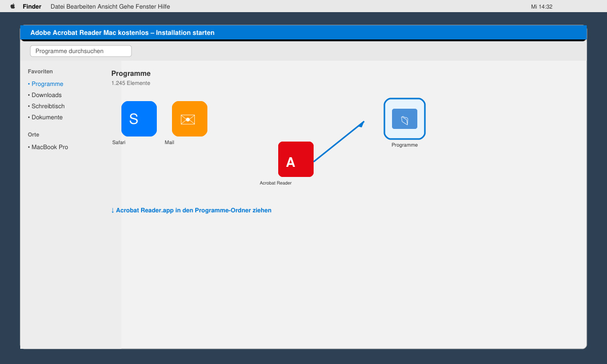The height and width of the screenshot is (364, 607).
Task: Open the Hilfe menu
Action: (164, 7)
